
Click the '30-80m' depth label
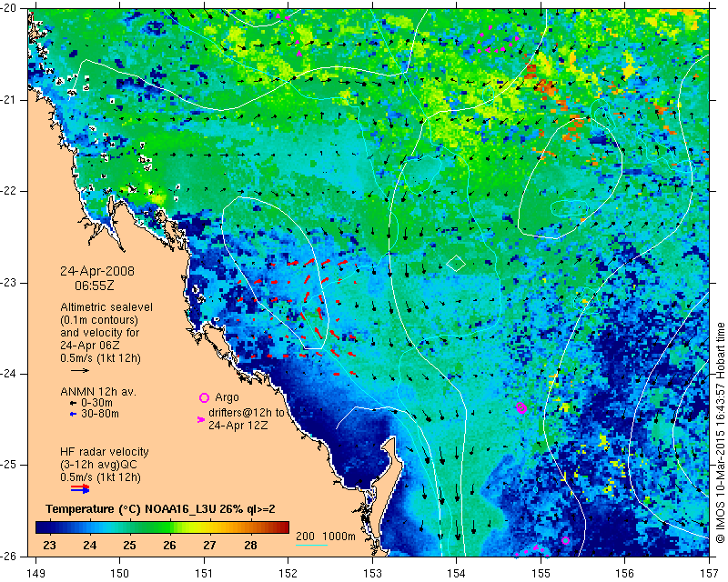click(x=100, y=414)
